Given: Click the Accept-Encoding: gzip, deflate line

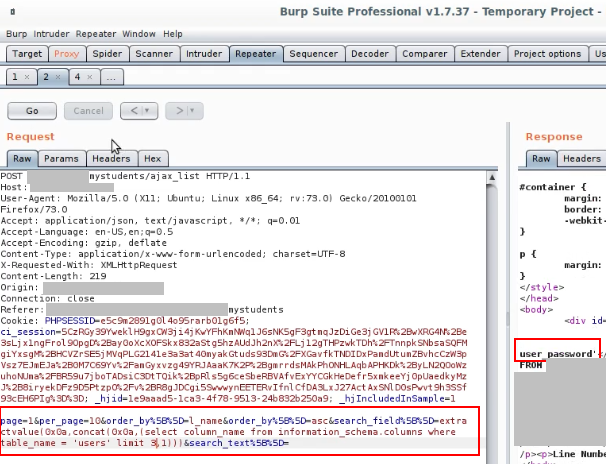Looking at the screenshot, I should 83,243.
